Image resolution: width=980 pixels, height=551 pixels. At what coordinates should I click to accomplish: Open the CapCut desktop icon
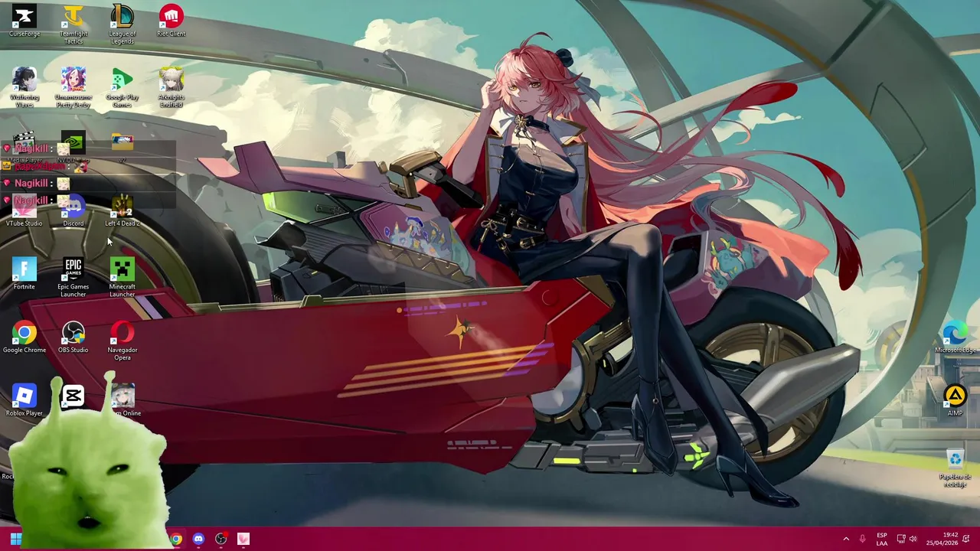[73, 396]
